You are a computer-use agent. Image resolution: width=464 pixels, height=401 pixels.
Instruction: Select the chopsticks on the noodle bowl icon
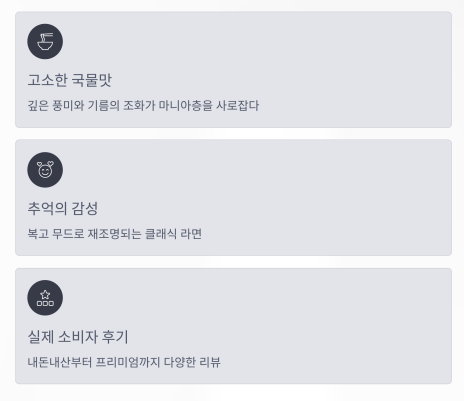tap(47, 35)
